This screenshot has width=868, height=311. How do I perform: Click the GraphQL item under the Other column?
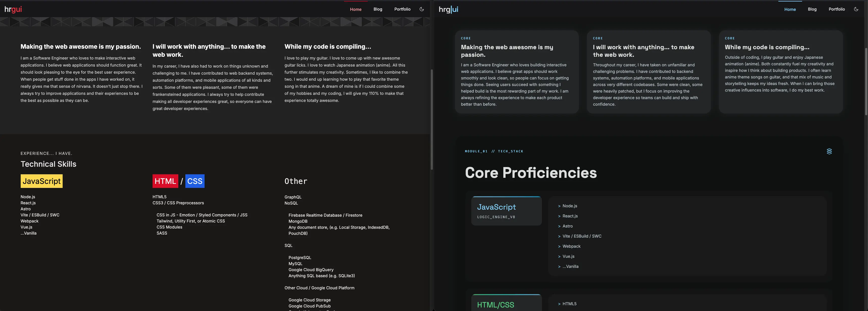point(292,197)
